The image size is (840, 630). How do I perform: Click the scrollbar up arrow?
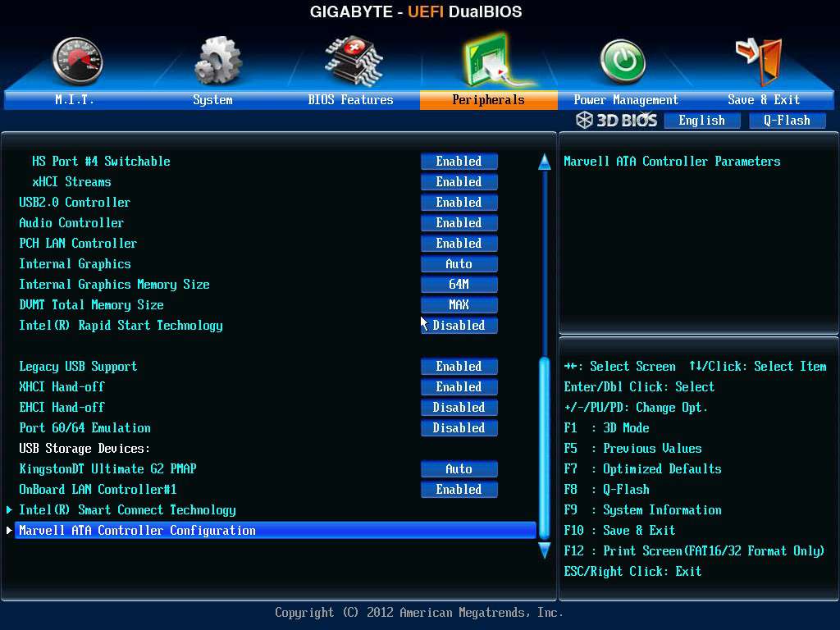(x=545, y=162)
